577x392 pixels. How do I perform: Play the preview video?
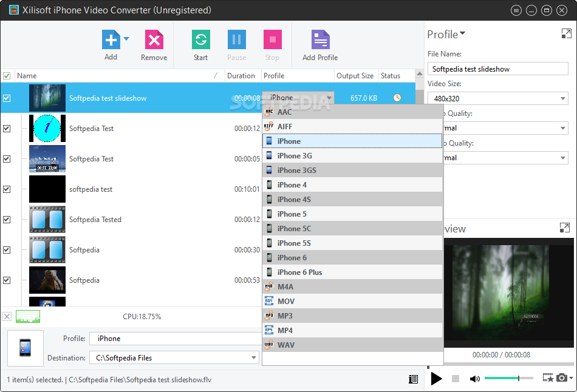[x=436, y=379]
